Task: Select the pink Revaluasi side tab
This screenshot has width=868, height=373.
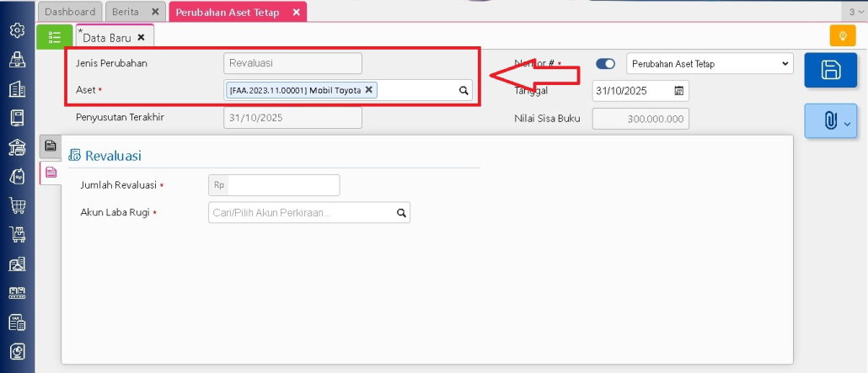Action: (x=51, y=172)
